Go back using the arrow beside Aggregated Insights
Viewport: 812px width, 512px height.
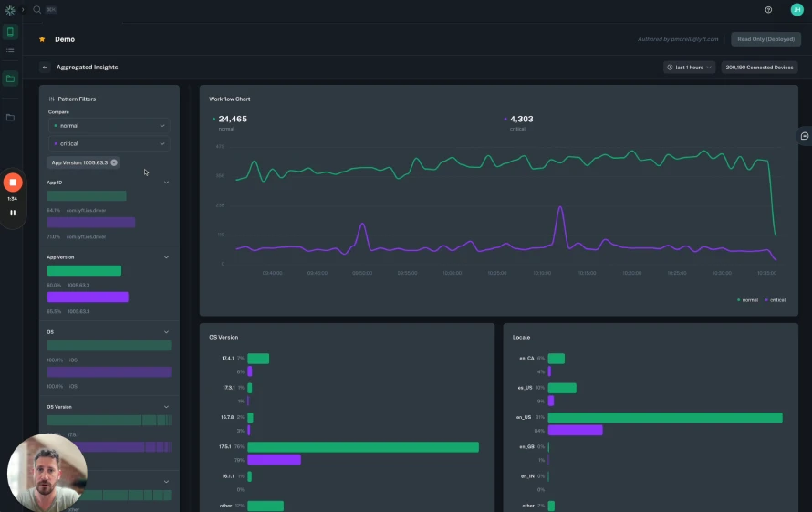coord(45,68)
